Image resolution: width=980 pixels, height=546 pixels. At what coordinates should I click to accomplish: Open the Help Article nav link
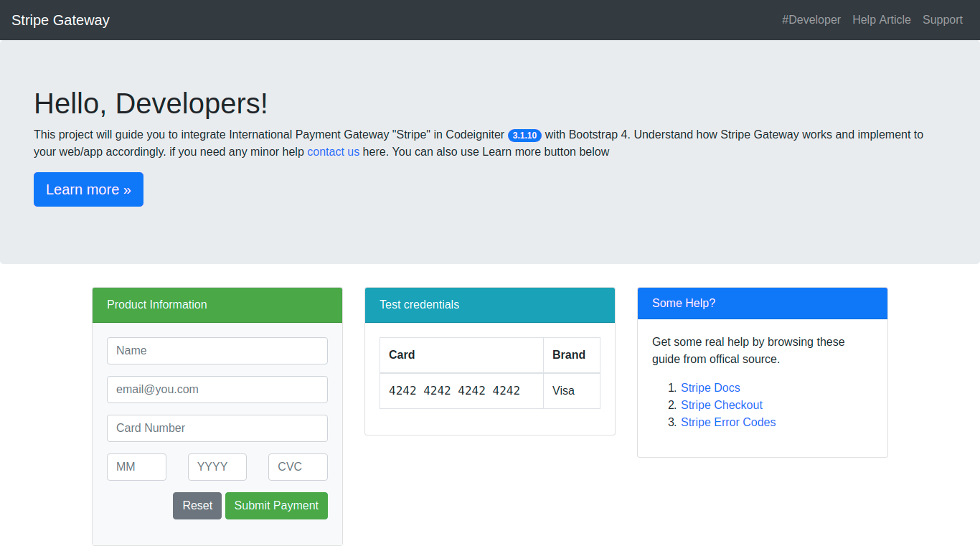(882, 20)
